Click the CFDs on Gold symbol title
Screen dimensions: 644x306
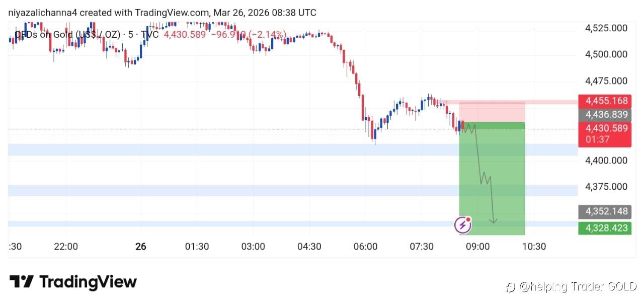(x=67, y=35)
